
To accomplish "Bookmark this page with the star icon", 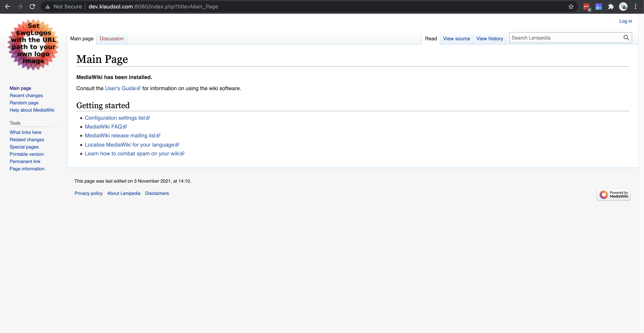I will tap(571, 7).
